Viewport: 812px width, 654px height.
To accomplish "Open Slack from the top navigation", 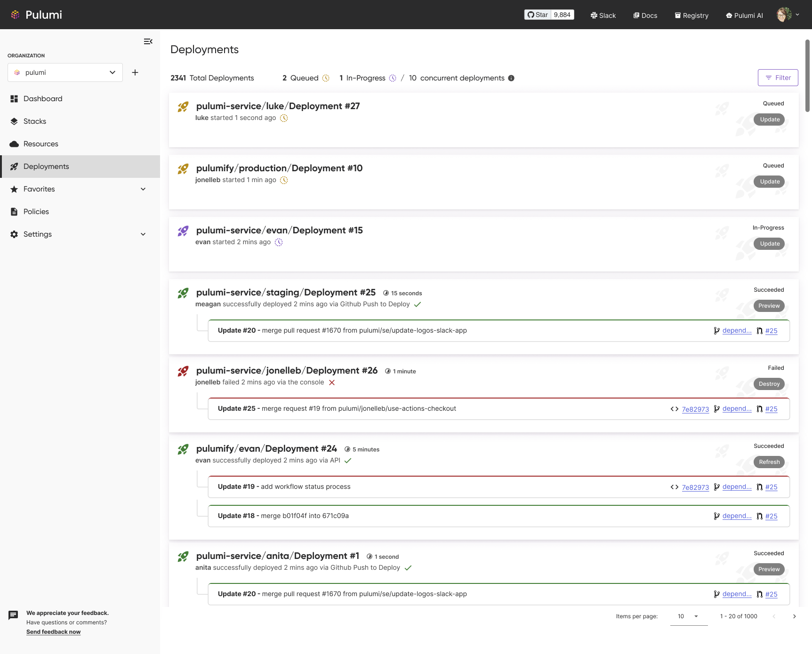I will click(x=603, y=16).
